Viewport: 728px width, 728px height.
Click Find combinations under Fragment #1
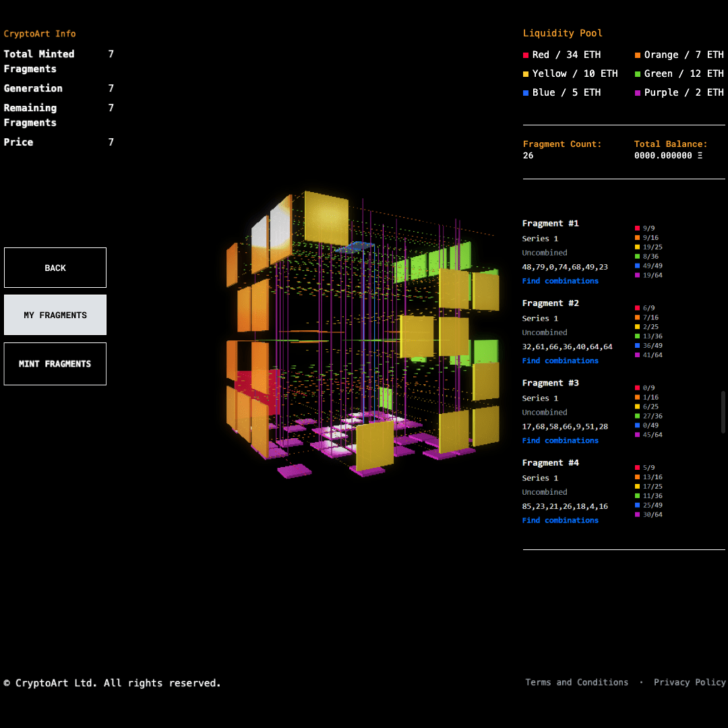[x=560, y=281]
